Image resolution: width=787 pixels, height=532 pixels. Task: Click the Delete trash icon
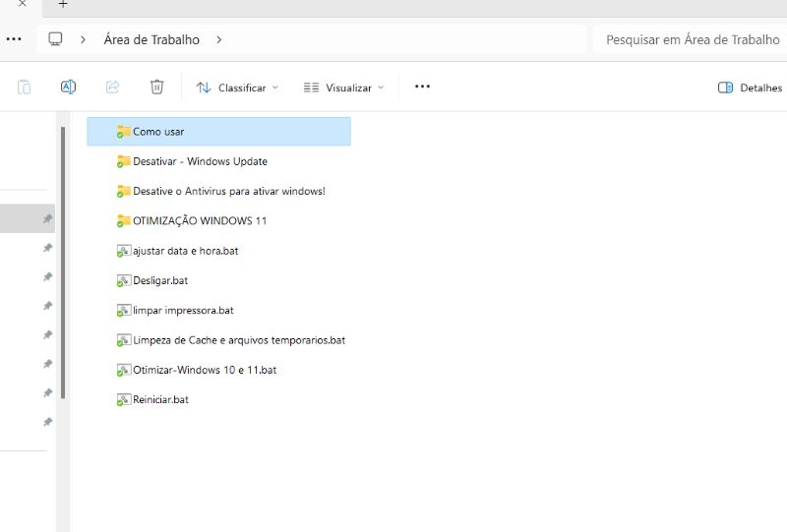156,88
